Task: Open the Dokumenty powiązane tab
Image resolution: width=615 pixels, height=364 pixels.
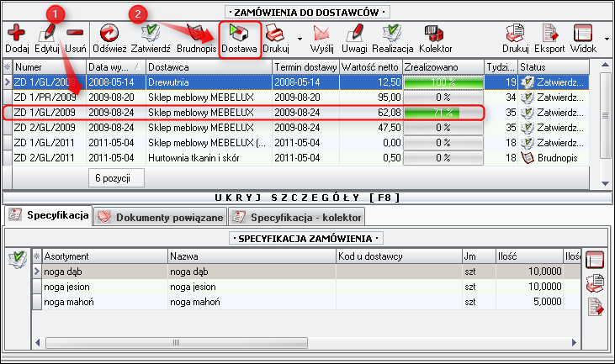Action: pyautogui.click(x=161, y=217)
